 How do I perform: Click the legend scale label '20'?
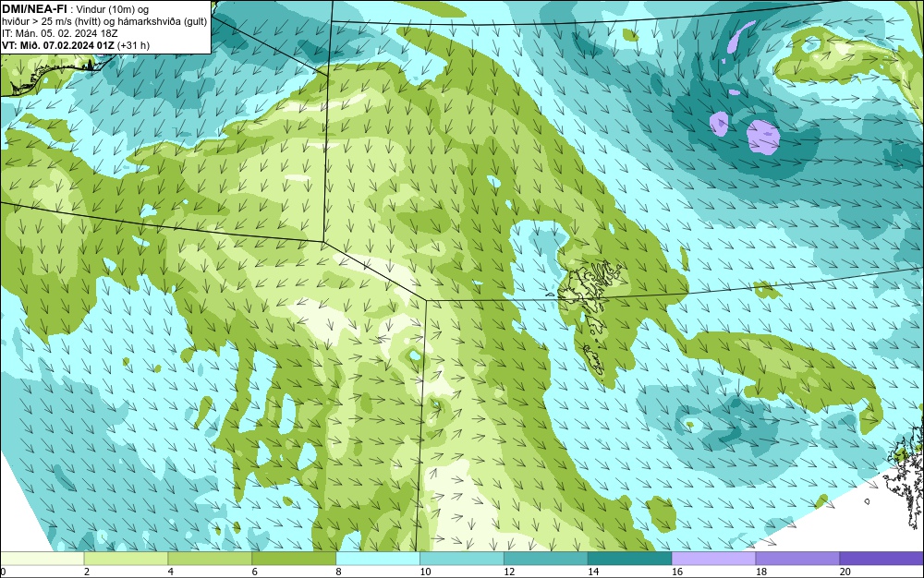pyautogui.click(x=845, y=572)
